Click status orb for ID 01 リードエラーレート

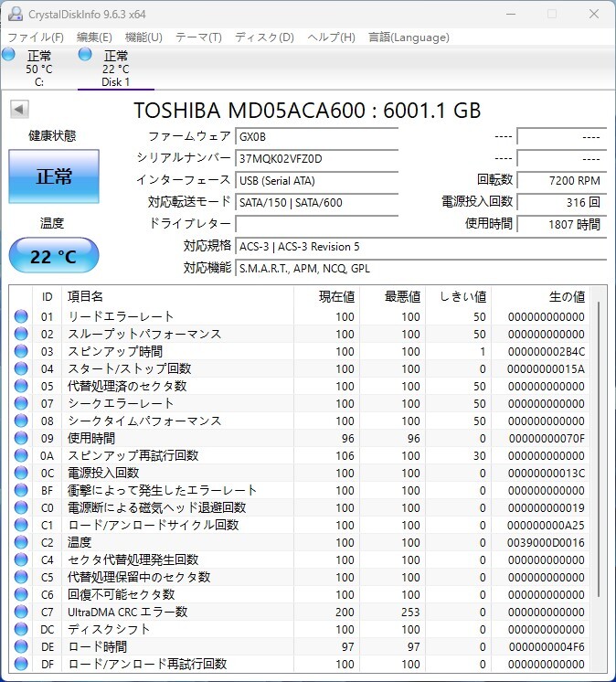(21, 316)
